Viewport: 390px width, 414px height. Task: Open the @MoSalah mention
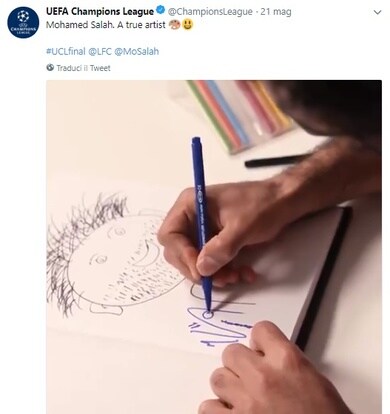[136, 51]
